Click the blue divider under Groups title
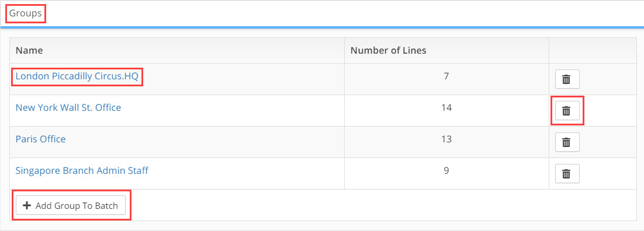 pyautogui.click(x=322, y=27)
